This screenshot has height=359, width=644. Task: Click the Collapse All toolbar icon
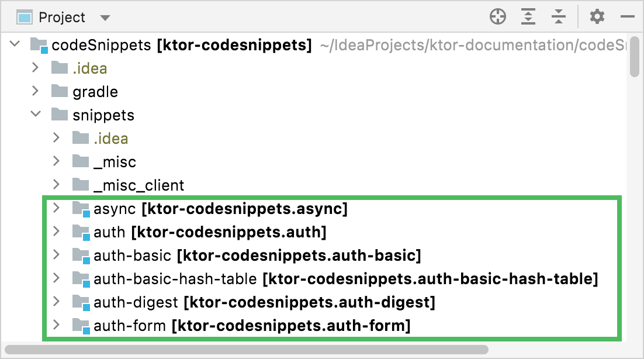[x=559, y=17]
